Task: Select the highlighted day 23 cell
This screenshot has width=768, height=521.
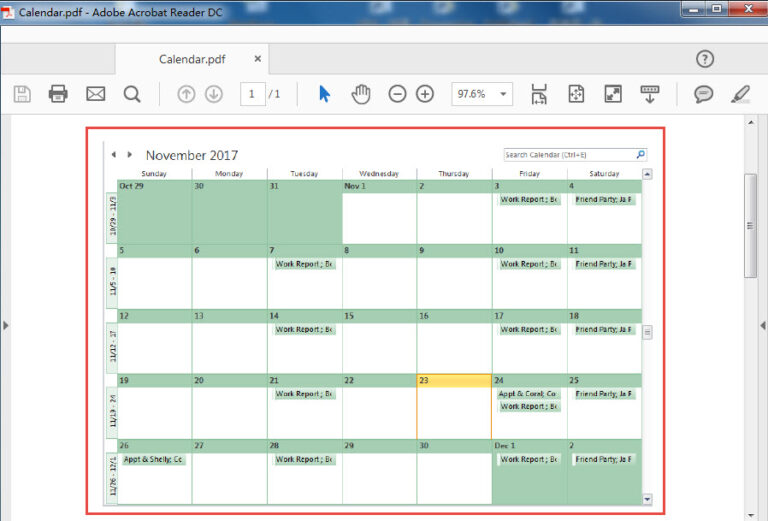Action: click(x=454, y=406)
